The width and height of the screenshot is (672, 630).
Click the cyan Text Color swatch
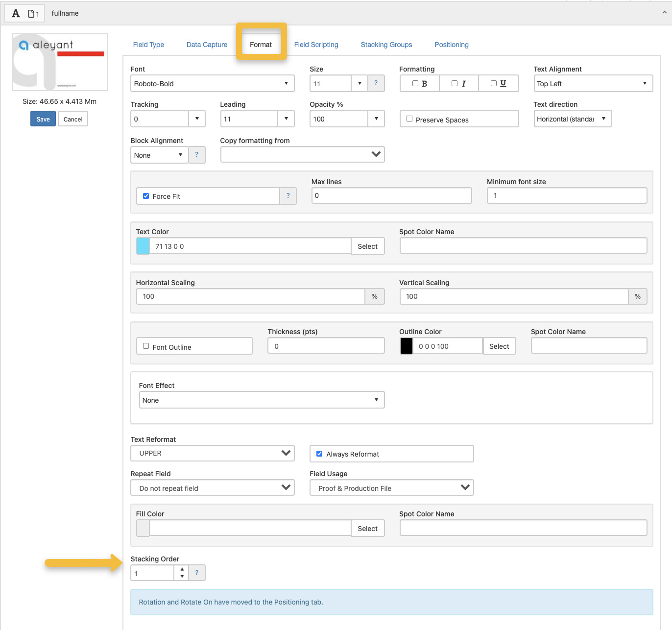(x=143, y=246)
